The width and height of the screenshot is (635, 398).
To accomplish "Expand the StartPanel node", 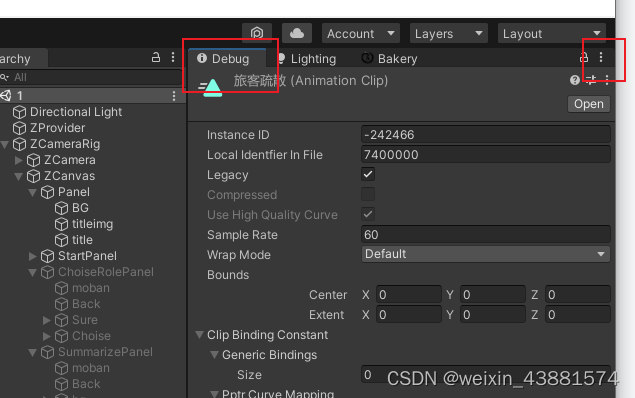I will 32,256.
